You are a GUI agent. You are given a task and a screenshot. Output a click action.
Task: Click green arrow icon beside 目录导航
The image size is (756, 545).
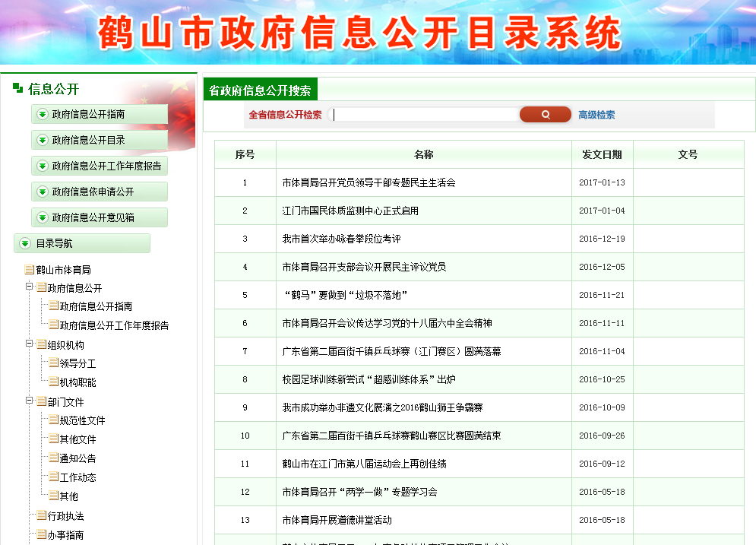26,243
